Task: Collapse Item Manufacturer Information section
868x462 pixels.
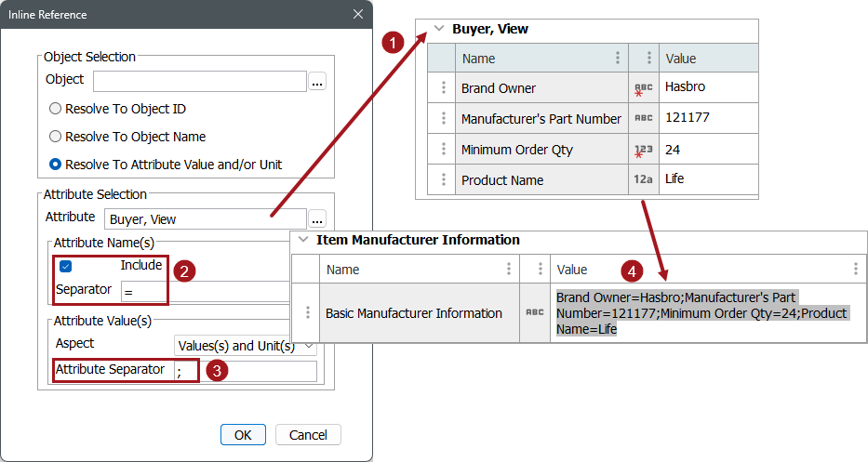Action: [x=303, y=240]
